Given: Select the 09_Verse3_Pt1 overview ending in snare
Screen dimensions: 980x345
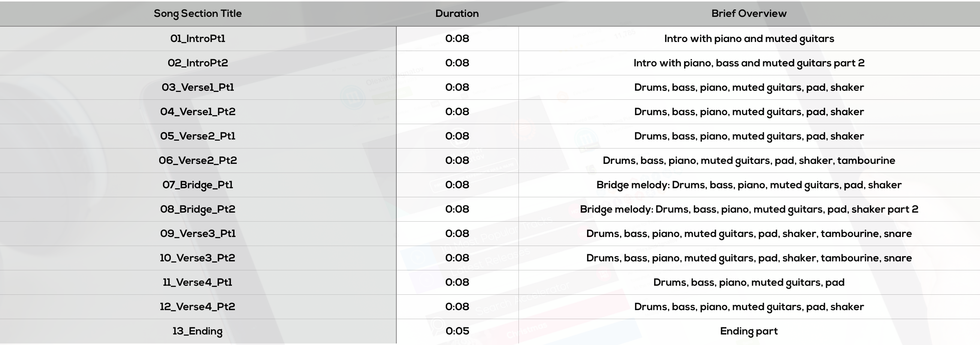Looking at the screenshot, I should tap(749, 234).
